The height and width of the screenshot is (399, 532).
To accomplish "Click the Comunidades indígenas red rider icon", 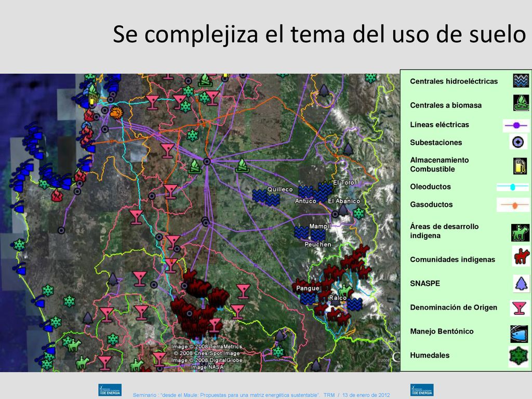I will coord(521,257).
